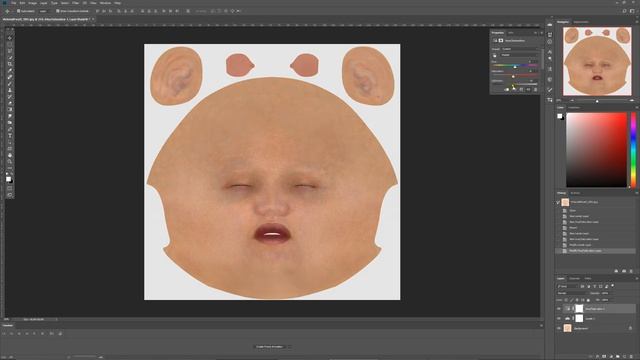Click the clip to layer icon in Properties

[507, 89]
